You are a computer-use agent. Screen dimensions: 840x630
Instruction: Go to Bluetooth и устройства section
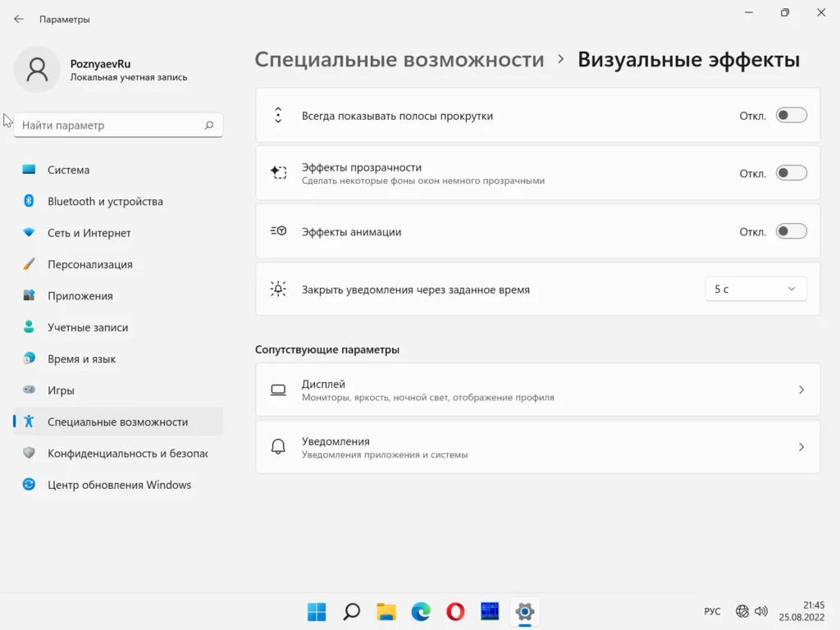pyautogui.click(x=105, y=201)
